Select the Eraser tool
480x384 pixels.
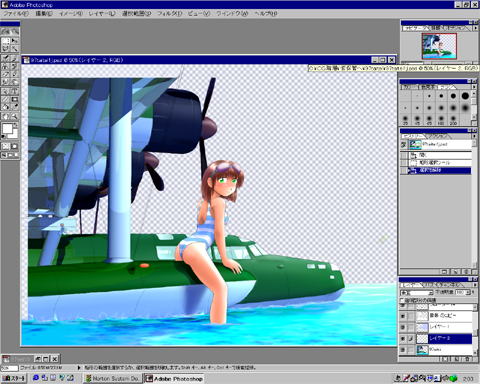[x=6, y=74]
